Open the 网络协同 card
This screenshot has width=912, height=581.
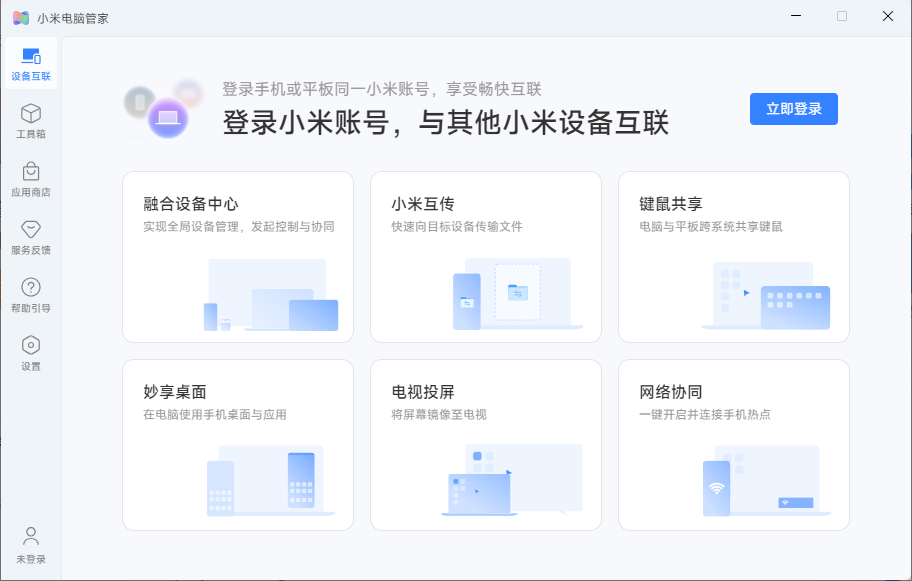733,445
